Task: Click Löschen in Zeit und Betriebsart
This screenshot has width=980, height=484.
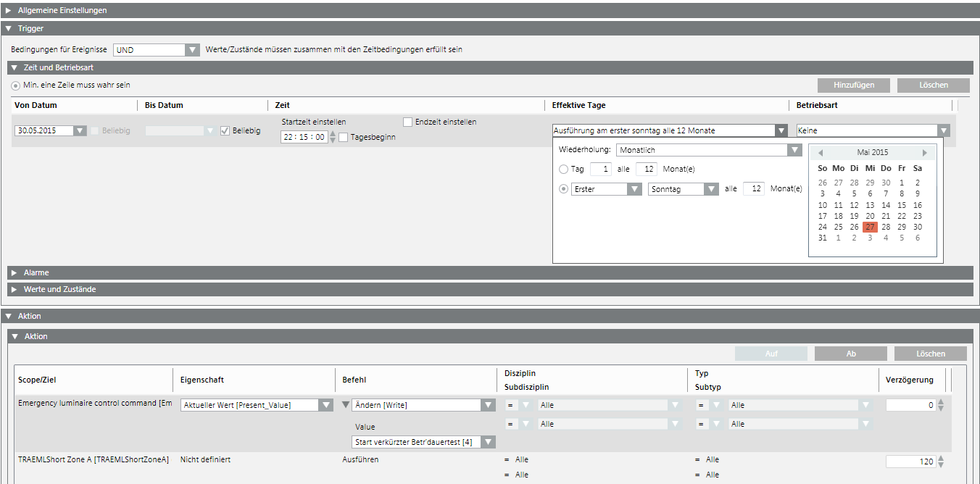Action: pos(933,85)
